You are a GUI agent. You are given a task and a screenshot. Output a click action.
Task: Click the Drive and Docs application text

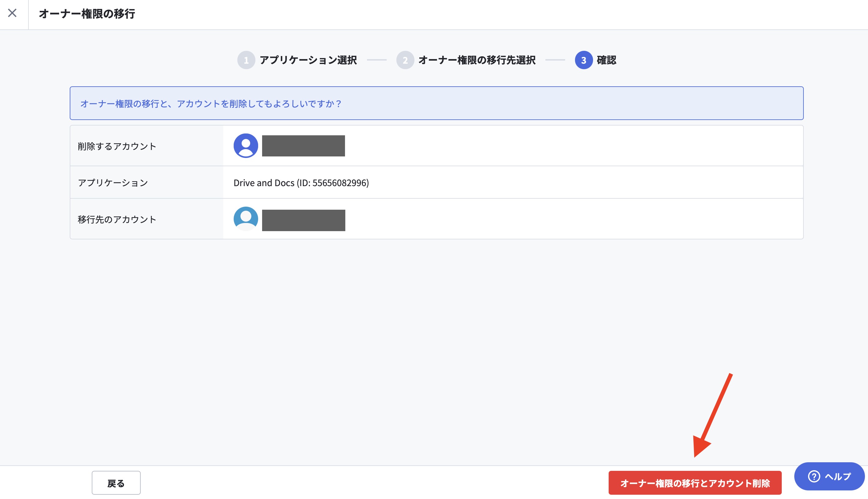(301, 183)
